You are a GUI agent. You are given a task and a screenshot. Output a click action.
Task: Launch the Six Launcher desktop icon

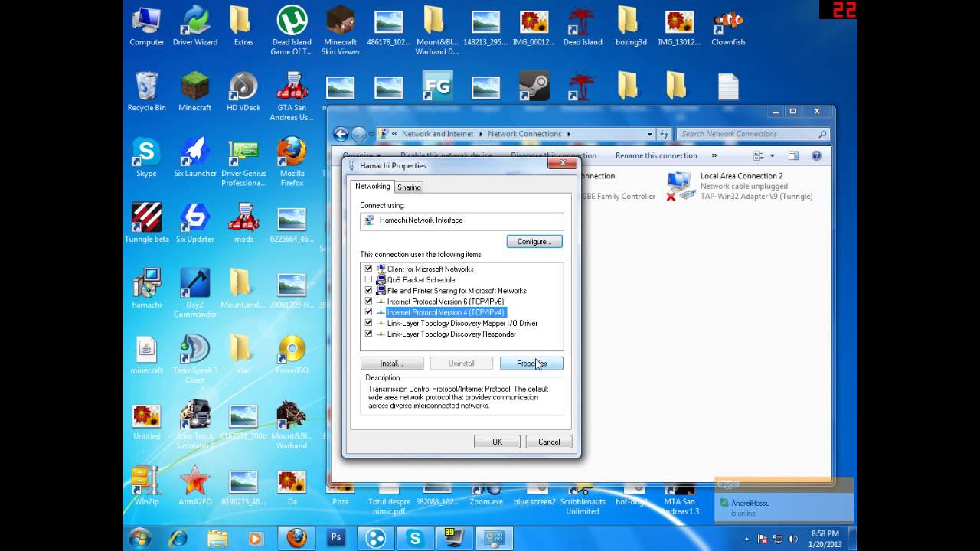(x=194, y=158)
